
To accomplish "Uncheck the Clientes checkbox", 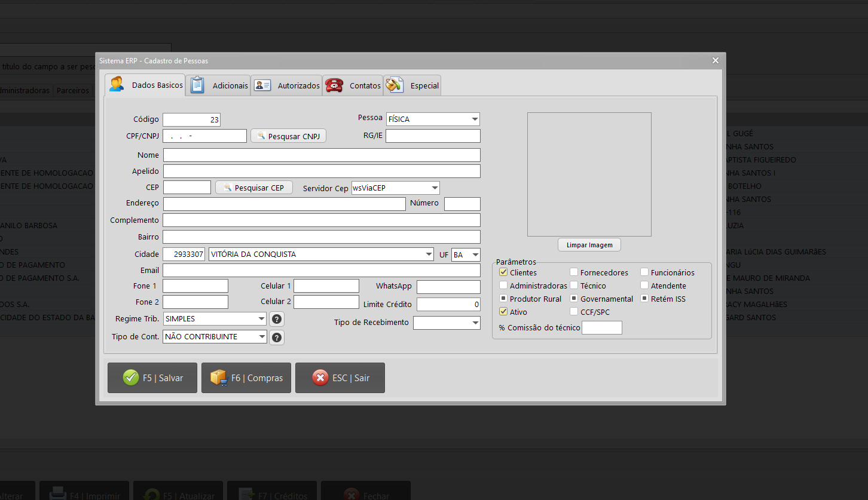I will 503,272.
